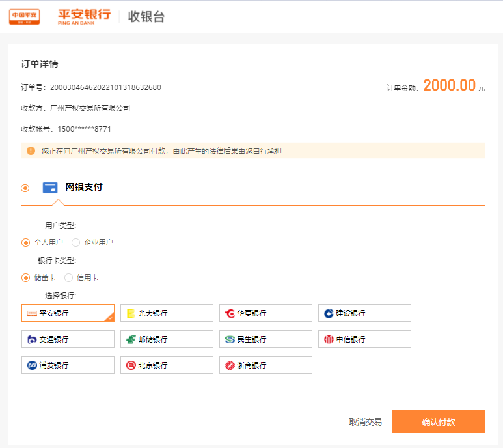Choose 浦发银行 bank tile
Viewport: 503px width, 448px height.
point(68,365)
